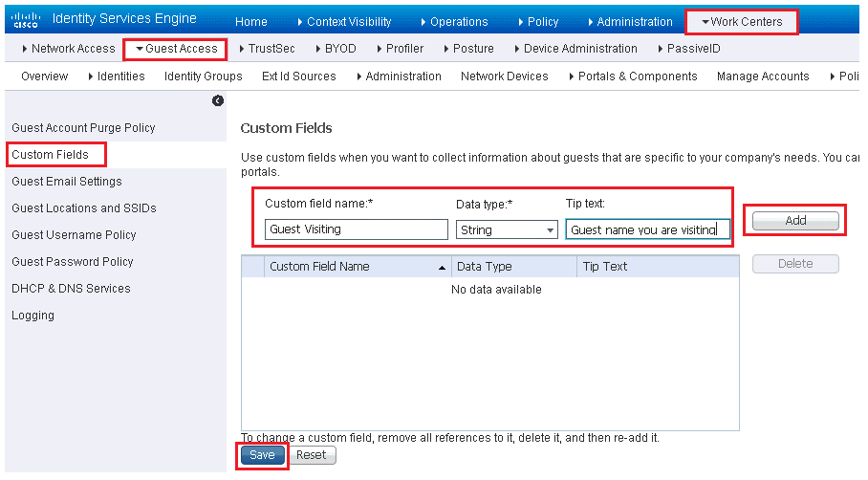Expand the Work Centers menu

[742, 22]
